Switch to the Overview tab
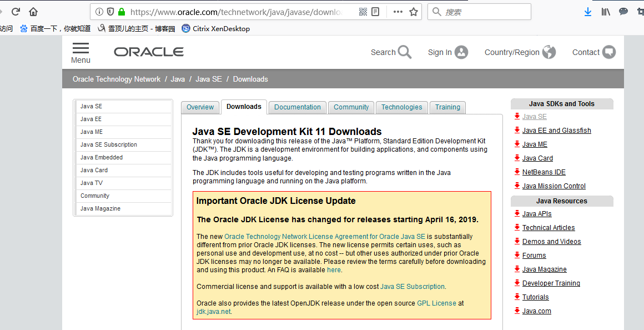The width and height of the screenshot is (644, 330). pyautogui.click(x=200, y=107)
